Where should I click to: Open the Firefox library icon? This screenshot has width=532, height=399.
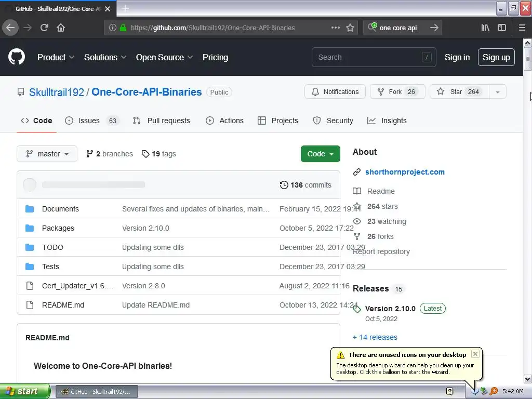485,28
